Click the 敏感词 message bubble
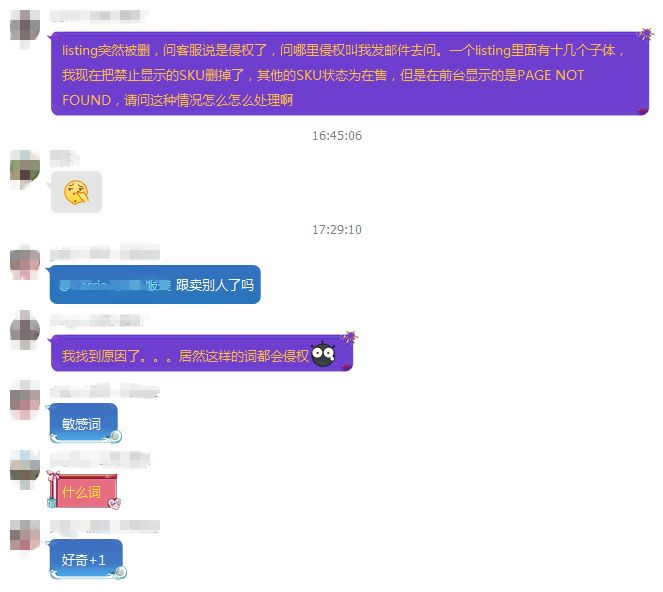Image resolution: width=663 pixels, height=592 pixels. coord(85,423)
